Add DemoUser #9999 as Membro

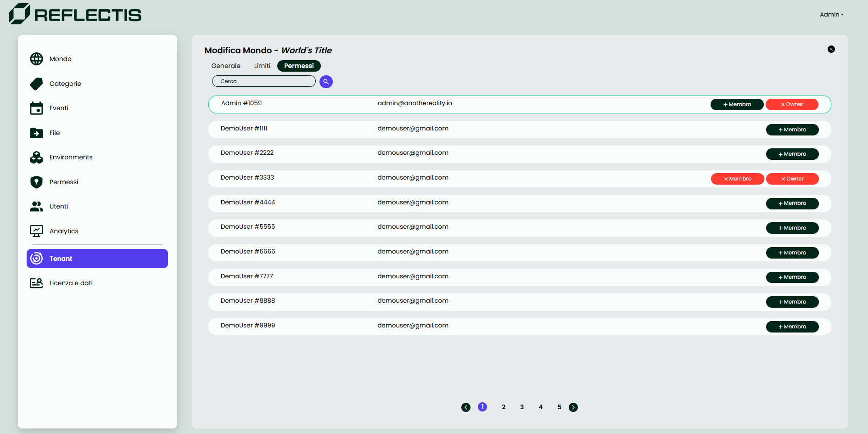(x=792, y=327)
